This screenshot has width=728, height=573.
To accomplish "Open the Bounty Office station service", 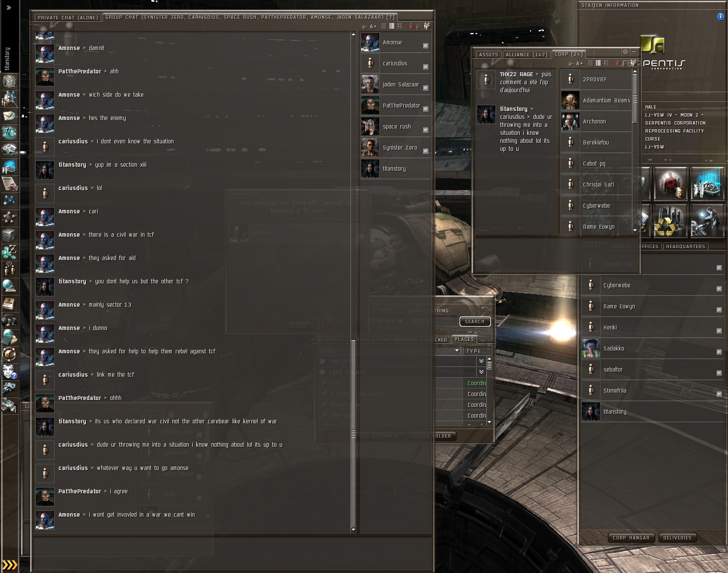I will click(x=671, y=184).
